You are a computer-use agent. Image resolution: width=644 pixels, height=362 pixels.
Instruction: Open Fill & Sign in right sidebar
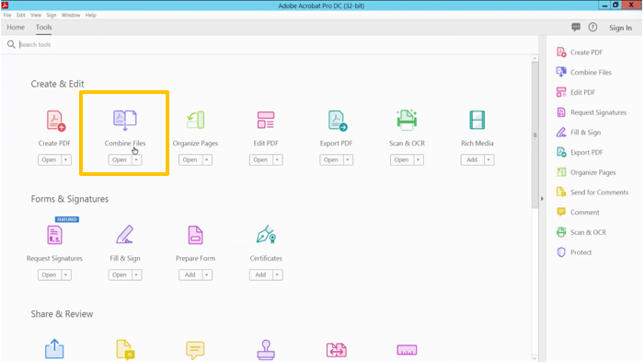(579, 133)
